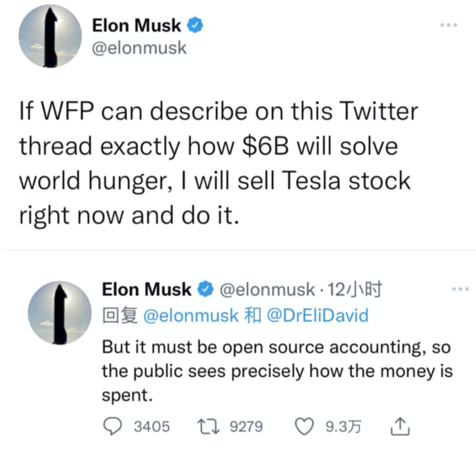Screen dimensions: 476x449
Task: Click the 9279 retweet count
Action: (x=247, y=427)
